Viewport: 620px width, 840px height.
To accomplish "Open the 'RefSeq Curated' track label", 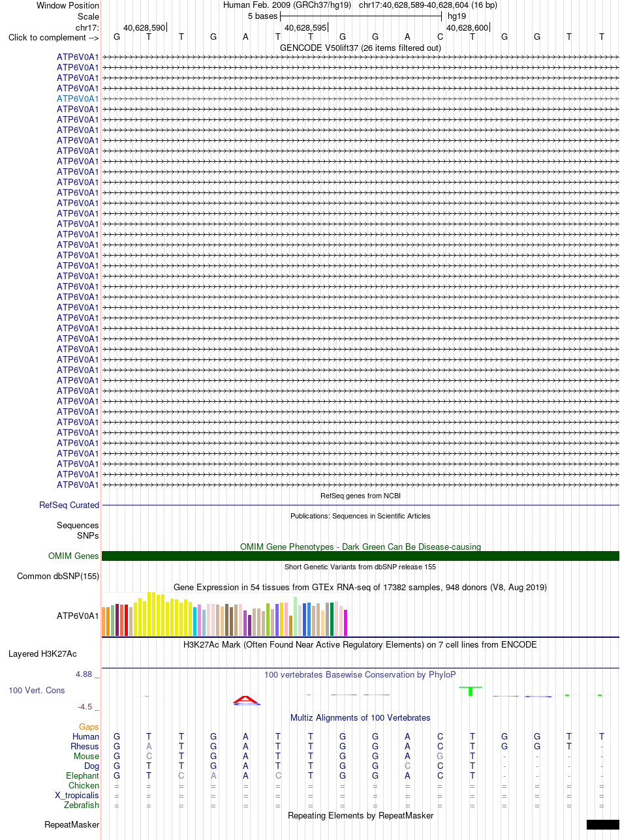I will tap(69, 505).
